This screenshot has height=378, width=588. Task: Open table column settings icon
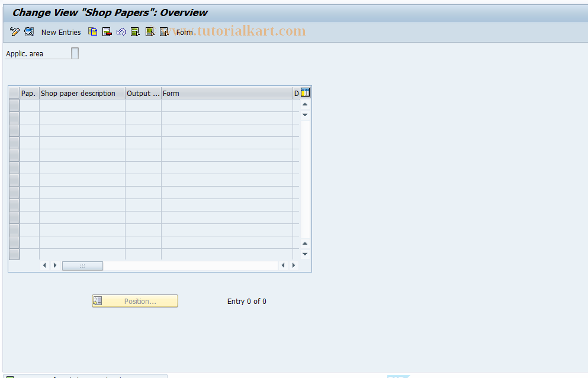[x=305, y=92]
